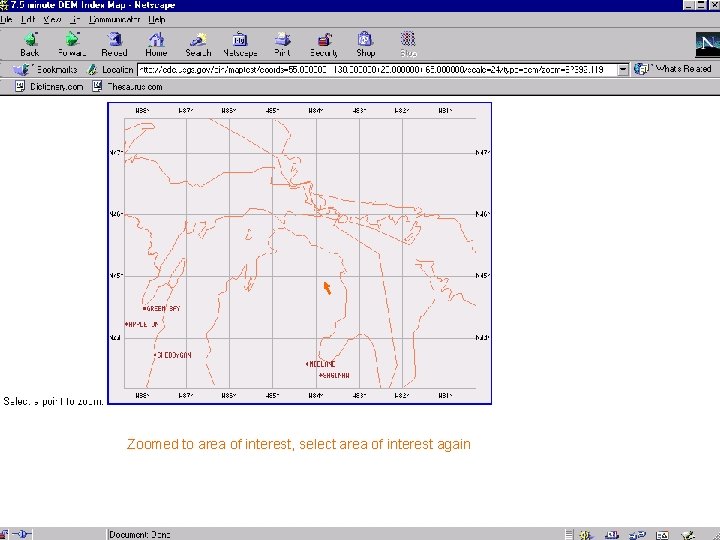Collapse the location toolbar via its grip
720x540 pixels.
(x=2, y=70)
